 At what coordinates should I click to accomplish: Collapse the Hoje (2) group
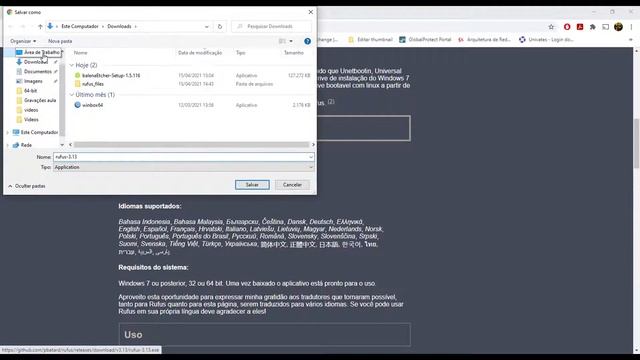click(72, 65)
